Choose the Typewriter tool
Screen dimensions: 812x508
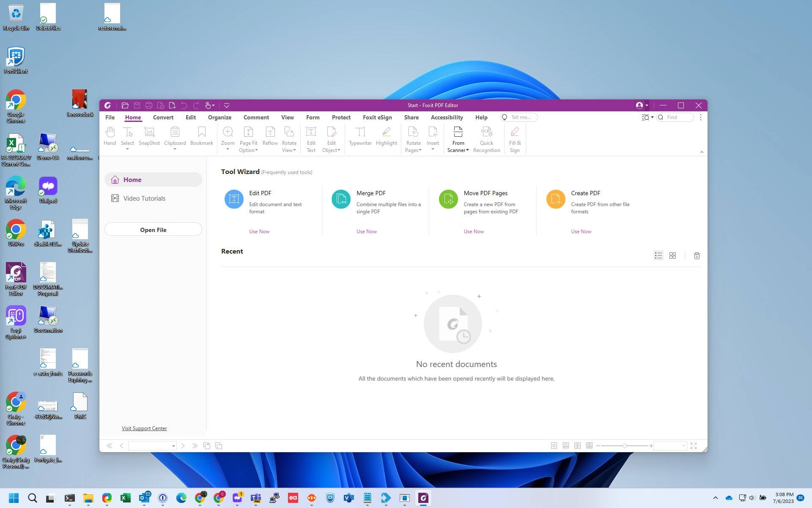(x=360, y=136)
